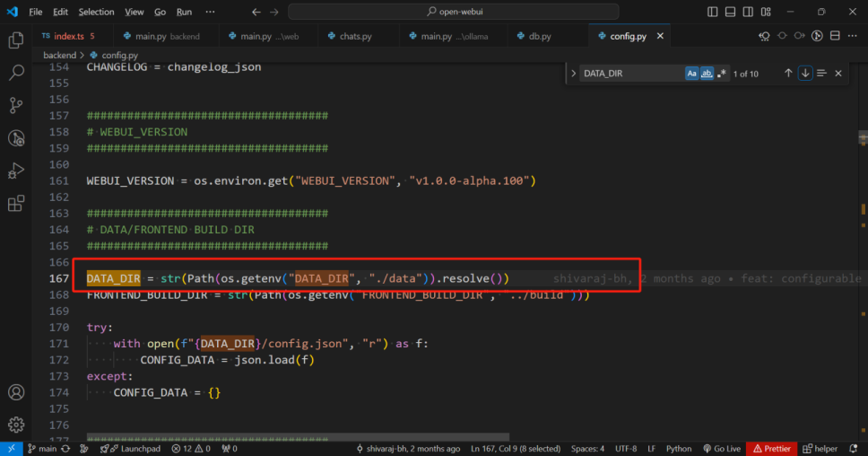The height and width of the screenshot is (456, 868).
Task: Start Go Live server from status bar
Action: (722, 449)
